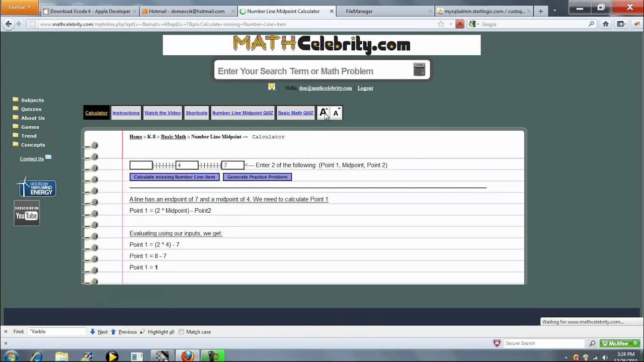The height and width of the screenshot is (362, 644).
Task: Close the find bar with X
Action: [6, 332]
